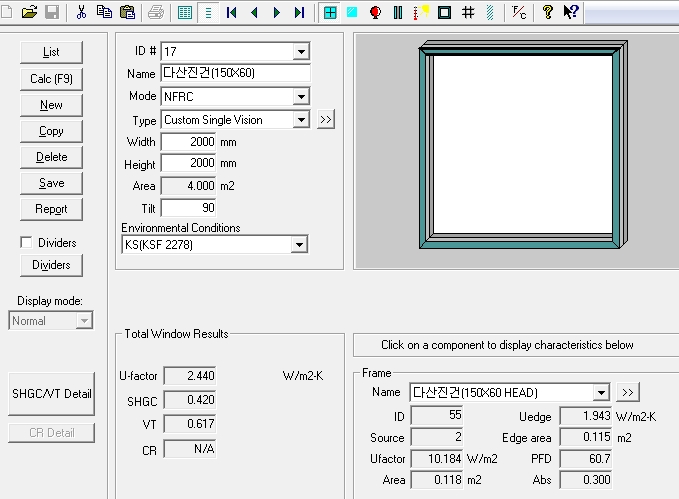The width and height of the screenshot is (679, 499).
Task: Click into the Width input field
Action: (188, 142)
